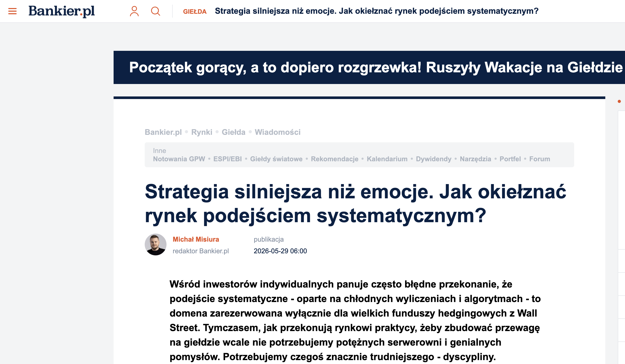
Task: Open Portfel submenu item
Action: coord(510,159)
